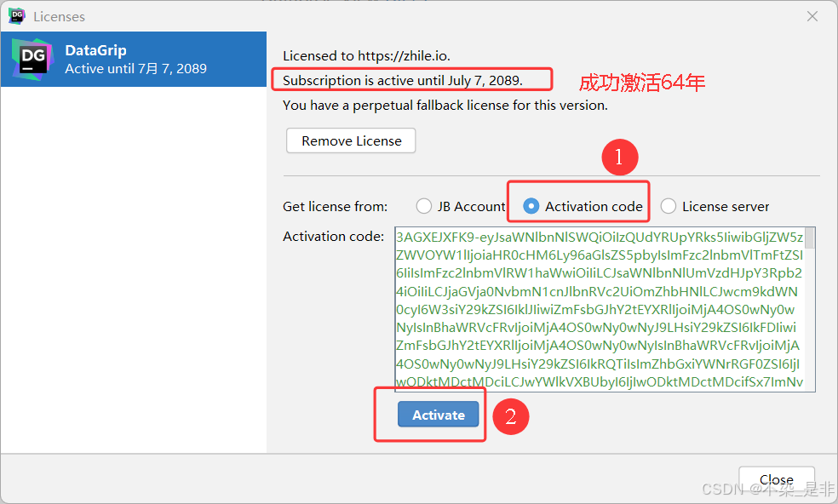Select the DataGrip product entry in the sidebar
The image size is (838, 504).
pyautogui.click(x=134, y=60)
